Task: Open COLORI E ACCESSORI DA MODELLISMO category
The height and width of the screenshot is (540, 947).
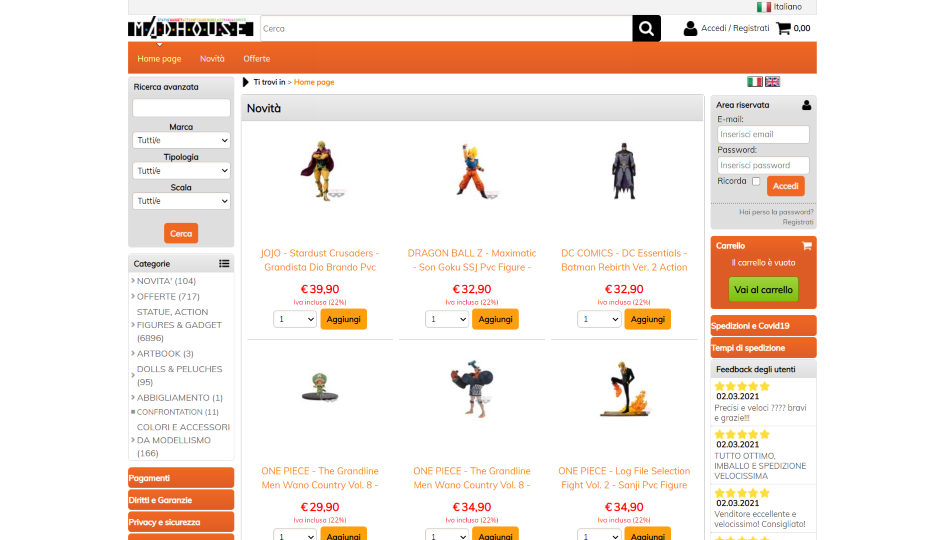Action: point(183,440)
